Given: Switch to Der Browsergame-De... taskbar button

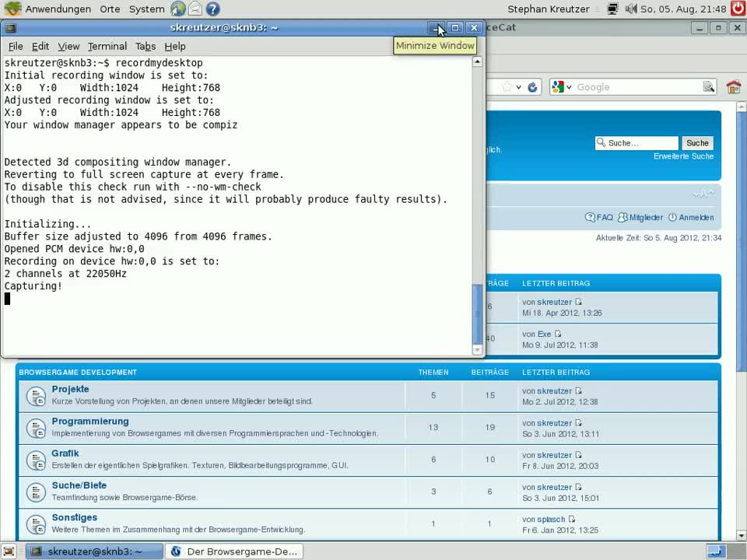Looking at the screenshot, I should click(x=234, y=551).
